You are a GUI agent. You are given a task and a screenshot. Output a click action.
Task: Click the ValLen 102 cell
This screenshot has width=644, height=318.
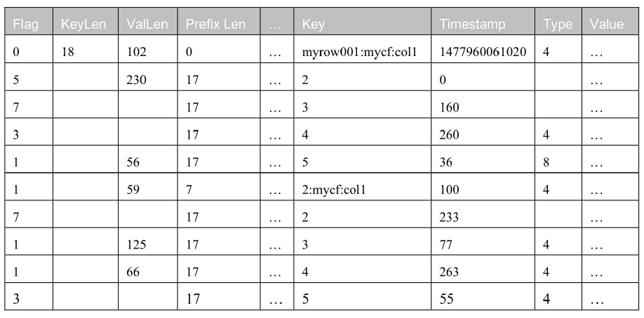coord(148,49)
